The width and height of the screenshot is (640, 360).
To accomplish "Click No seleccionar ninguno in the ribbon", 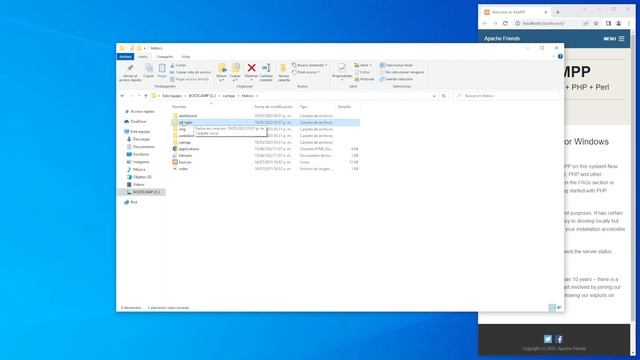I will [x=402, y=72].
